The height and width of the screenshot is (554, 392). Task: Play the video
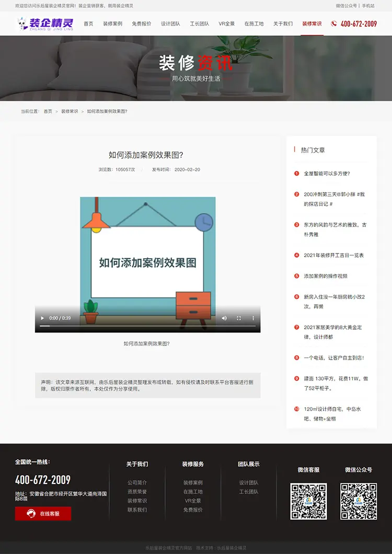pyautogui.click(x=42, y=318)
